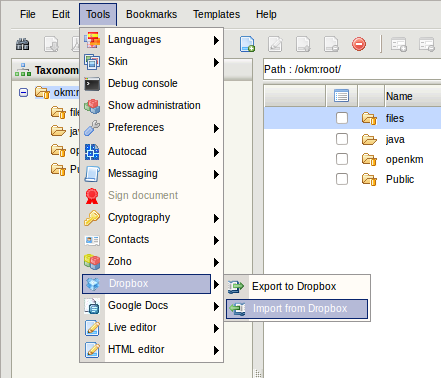Click the edit document toolbar icon
Viewport: 441px width, 378px height.
point(275,44)
